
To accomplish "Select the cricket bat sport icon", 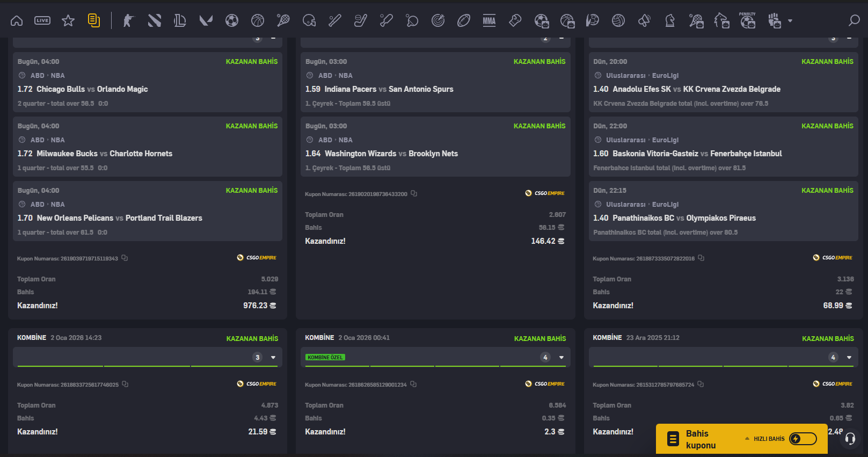I will coord(386,21).
